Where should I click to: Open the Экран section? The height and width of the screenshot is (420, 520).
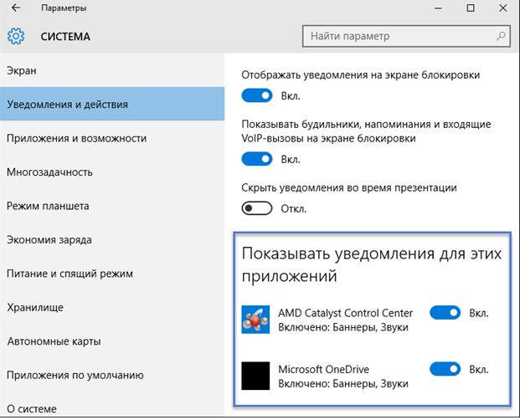112,70
